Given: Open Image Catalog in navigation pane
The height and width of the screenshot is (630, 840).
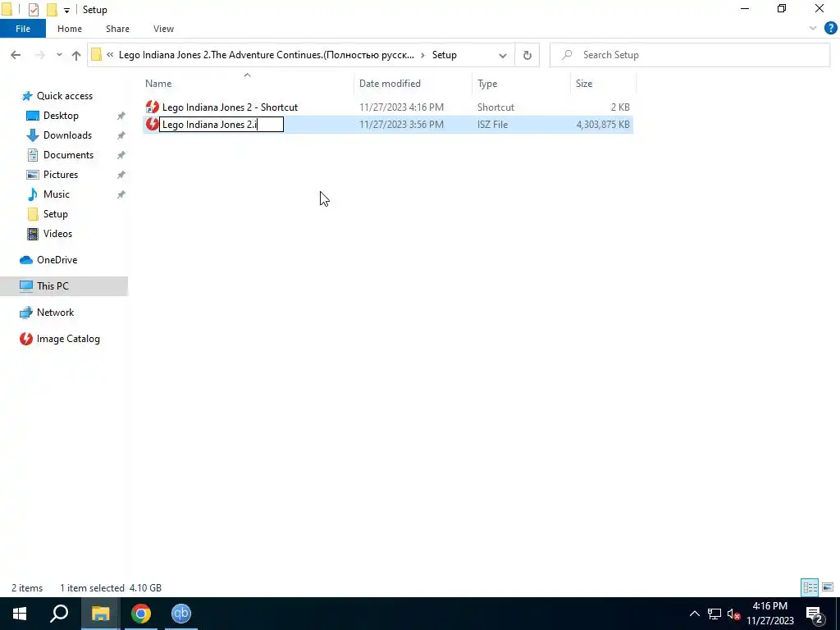Looking at the screenshot, I should tap(68, 339).
